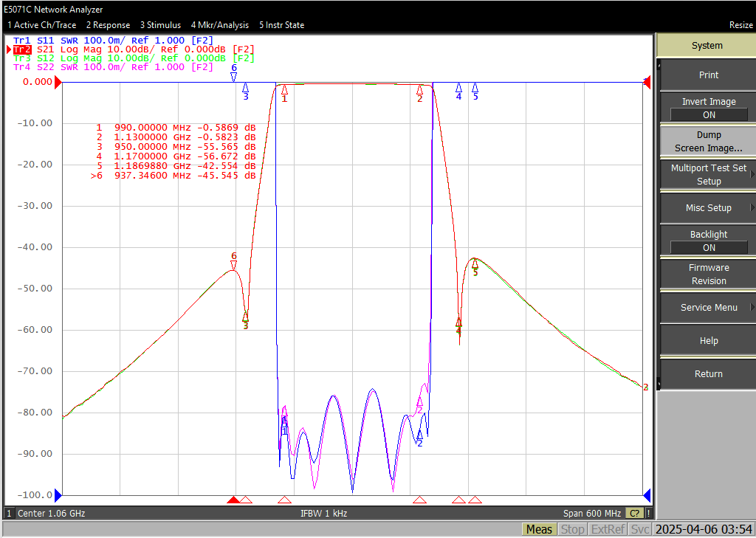Click marker 4 readout 1.1700000 GHz row

tap(176, 156)
